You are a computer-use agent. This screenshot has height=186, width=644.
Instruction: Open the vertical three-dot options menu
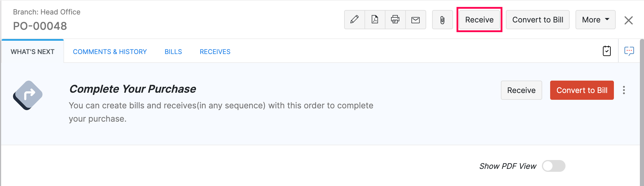(624, 90)
